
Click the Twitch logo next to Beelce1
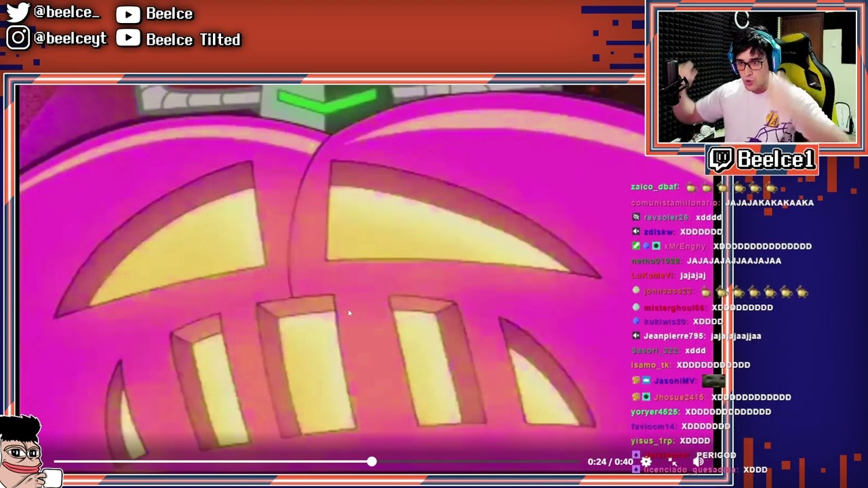coord(722,159)
